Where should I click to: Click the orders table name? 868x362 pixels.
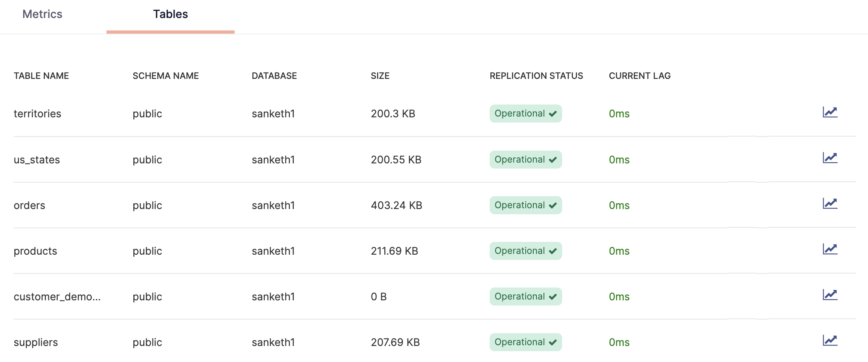pos(29,205)
